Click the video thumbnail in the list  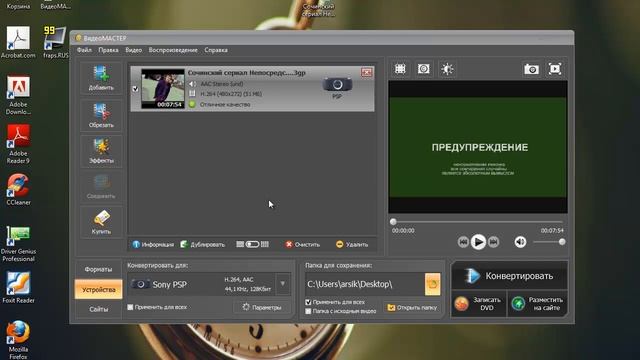[163, 89]
